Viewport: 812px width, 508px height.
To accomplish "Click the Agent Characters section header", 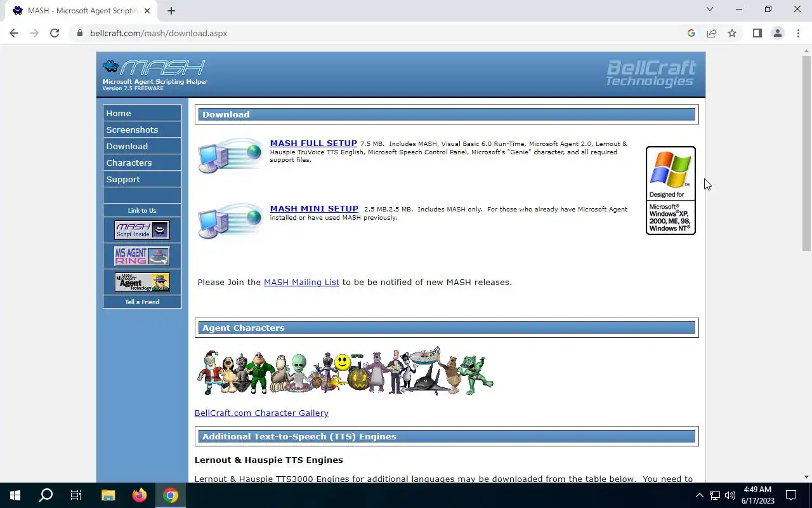I will click(x=447, y=328).
